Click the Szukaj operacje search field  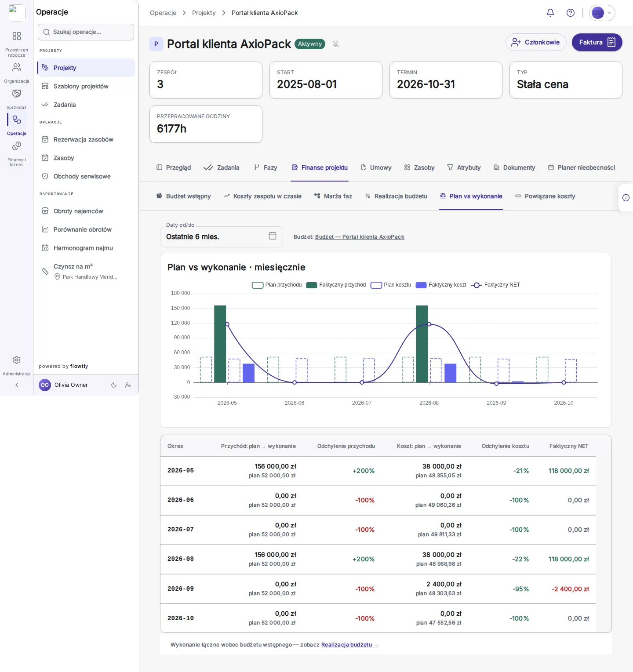(x=86, y=32)
